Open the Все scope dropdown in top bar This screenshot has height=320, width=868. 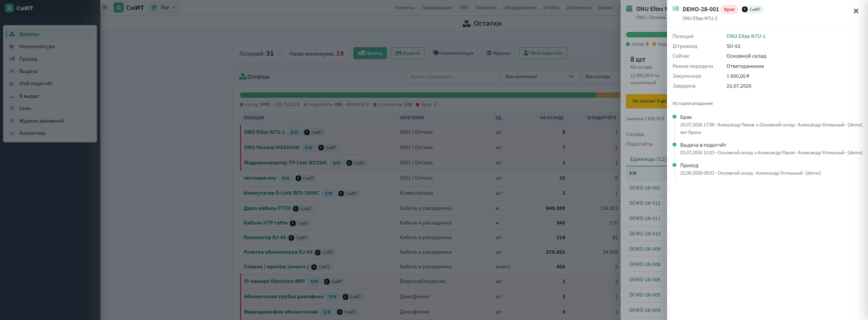163,8
